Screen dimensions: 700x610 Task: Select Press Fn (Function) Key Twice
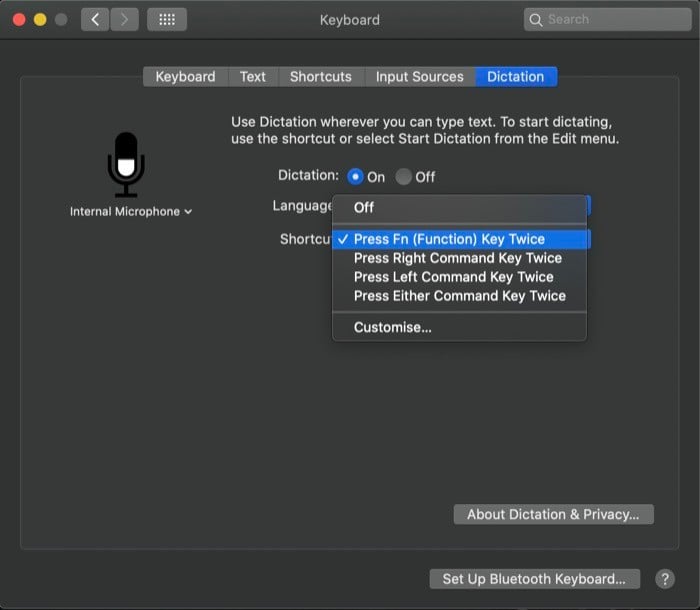click(x=459, y=239)
